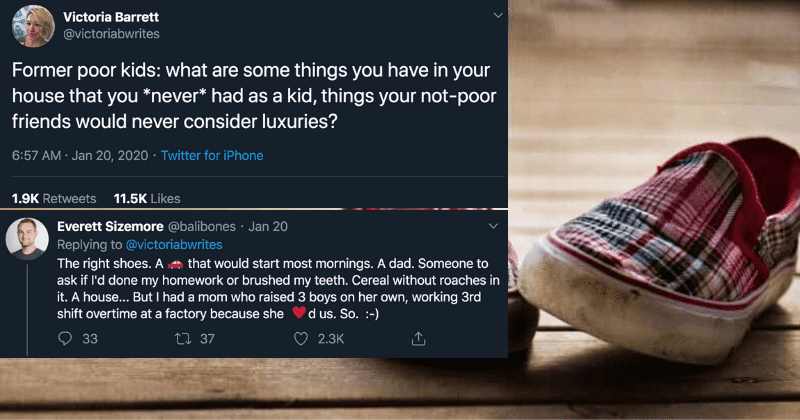Click the @victoriabwrites mention in Replying to
The height and width of the screenshot is (420, 800).
173,244
